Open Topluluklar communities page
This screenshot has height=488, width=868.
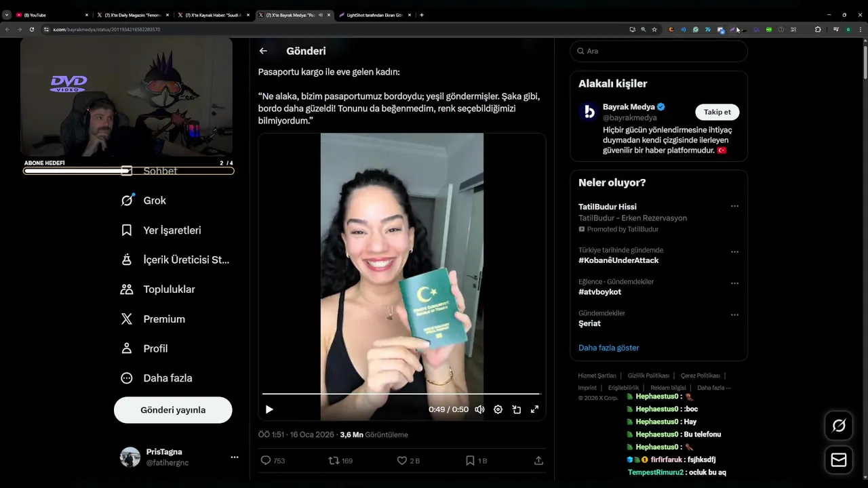(158, 289)
